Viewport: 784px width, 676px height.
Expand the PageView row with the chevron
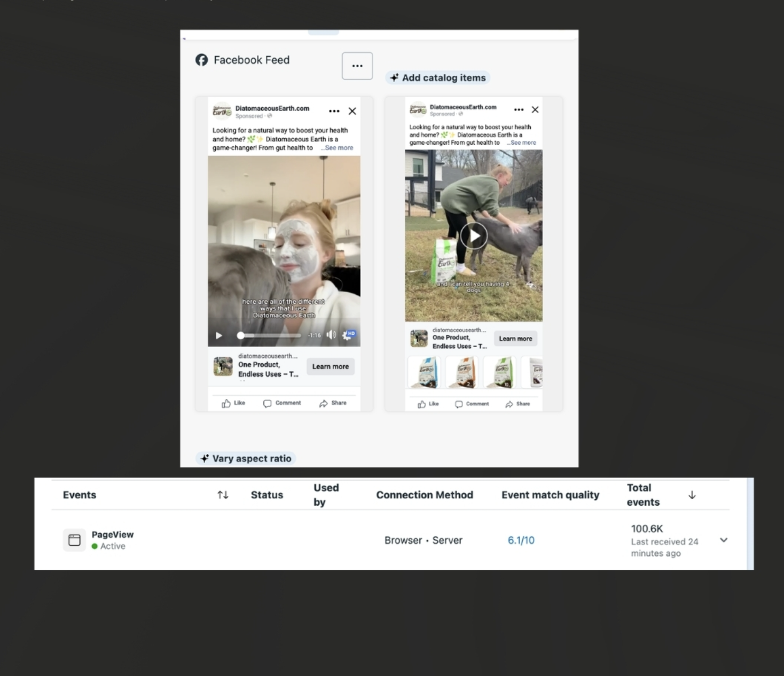point(724,540)
